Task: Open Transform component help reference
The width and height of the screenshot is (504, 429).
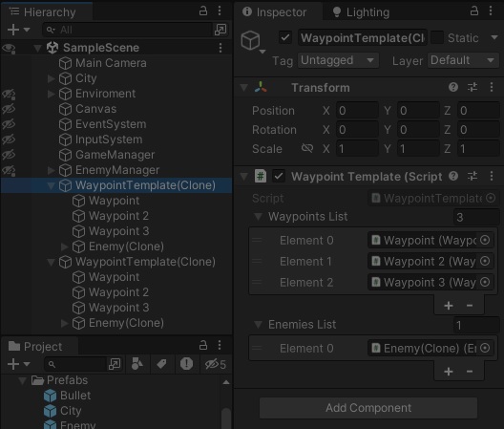Action: (453, 87)
